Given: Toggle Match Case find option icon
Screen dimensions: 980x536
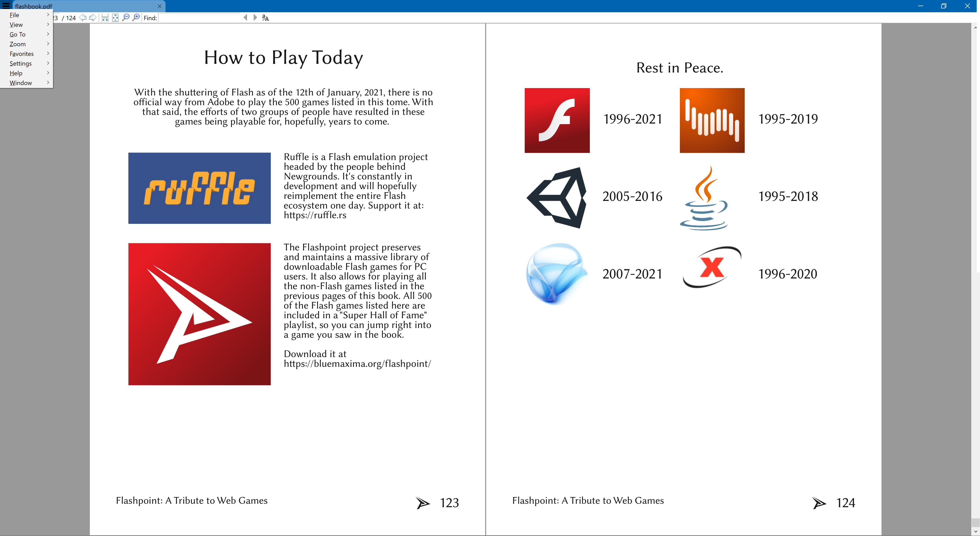Looking at the screenshot, I should point(265,18).
